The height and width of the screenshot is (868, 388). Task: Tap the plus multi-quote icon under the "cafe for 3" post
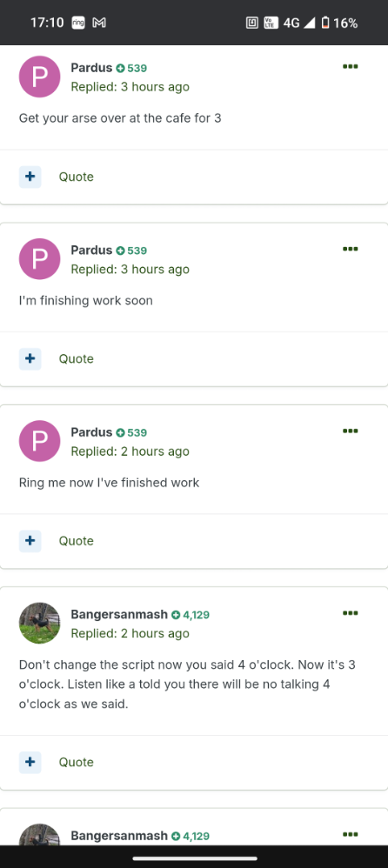[30, 177]
